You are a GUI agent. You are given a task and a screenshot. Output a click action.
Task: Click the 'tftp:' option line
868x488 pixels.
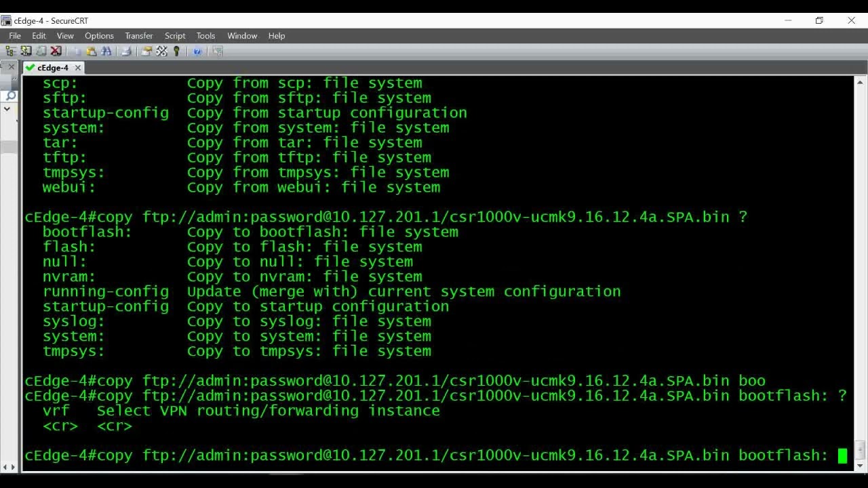click(x=237, y=158)
